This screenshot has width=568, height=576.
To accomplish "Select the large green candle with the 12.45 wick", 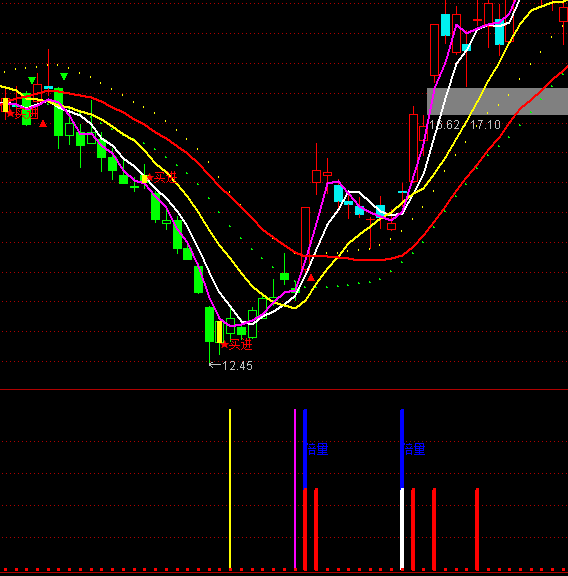I will [x=209, y=325].
